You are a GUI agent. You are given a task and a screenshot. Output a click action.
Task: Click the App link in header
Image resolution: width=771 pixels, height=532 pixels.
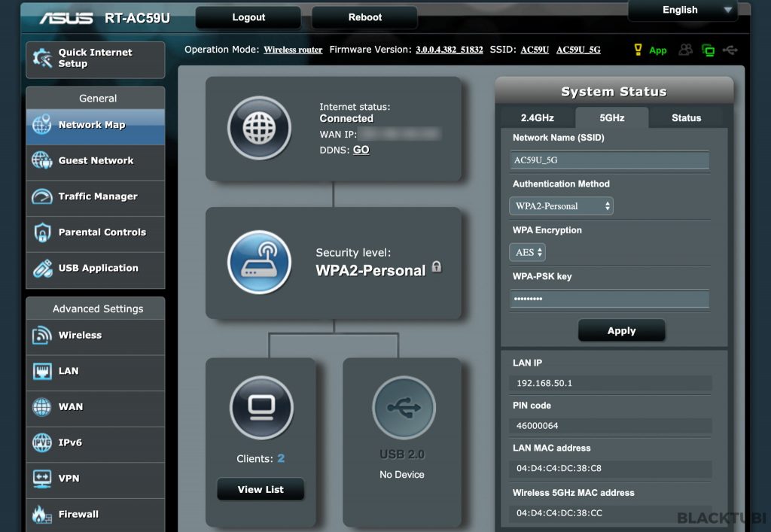(658, 50)
